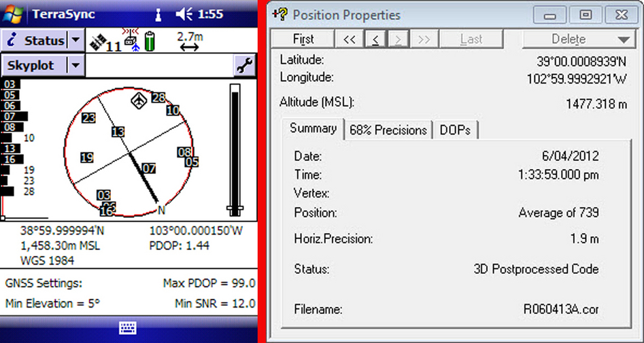Click the Horiz.Precision value 1.9 m
This screenshot has height=343, width=644.
(x=584, y=239)
